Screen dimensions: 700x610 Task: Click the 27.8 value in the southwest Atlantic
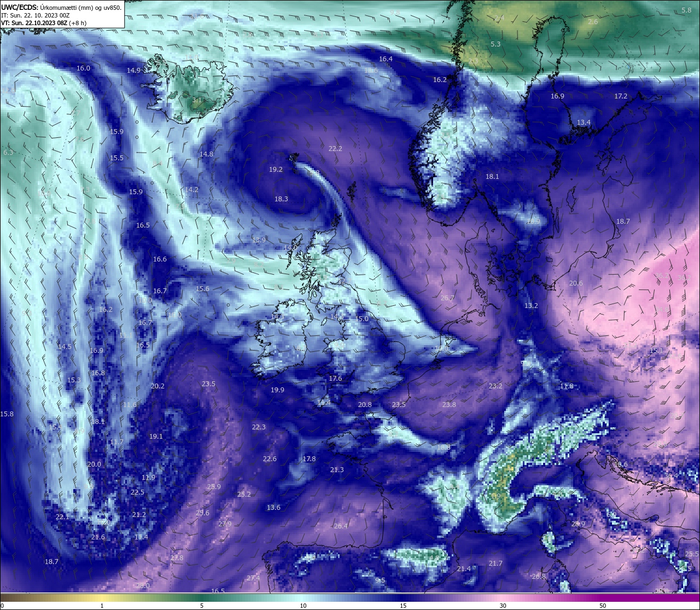point(177,558)
